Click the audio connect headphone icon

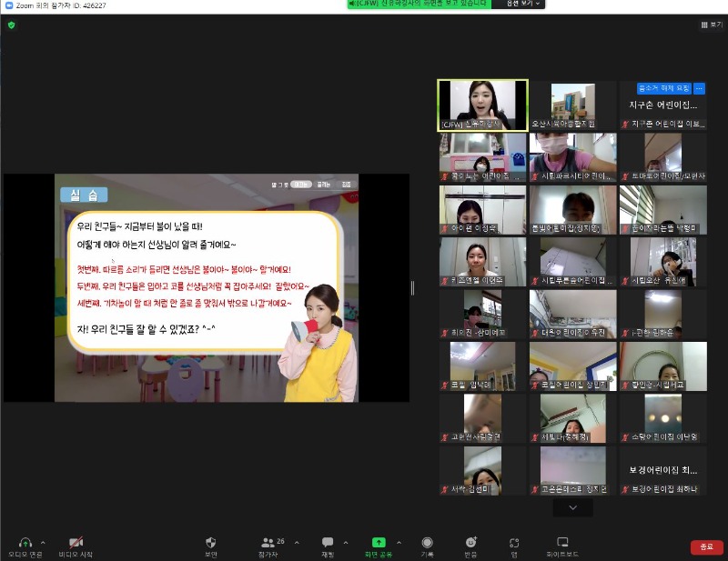25,542
